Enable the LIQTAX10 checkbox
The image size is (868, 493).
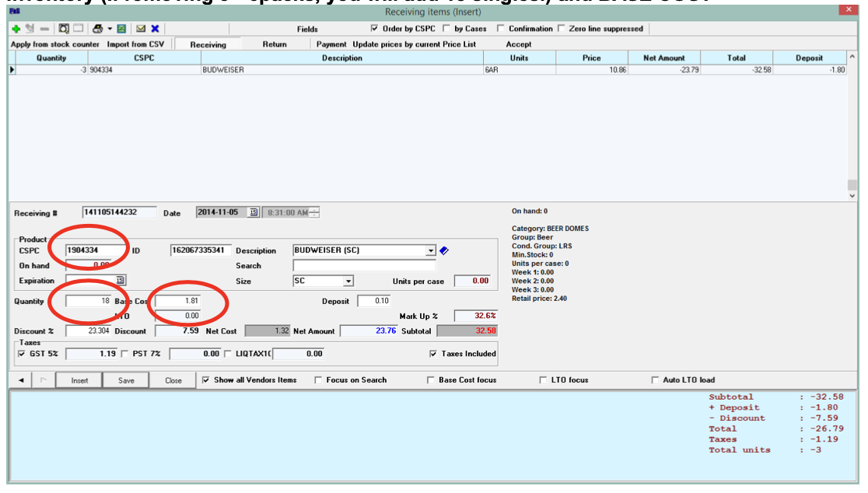pyautogui.click(x=228, y=354)
